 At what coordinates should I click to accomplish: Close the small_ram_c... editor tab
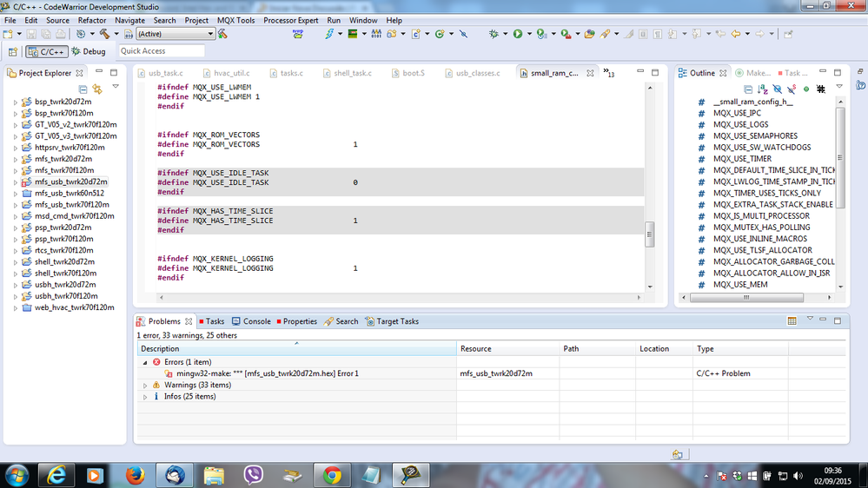[x=590, y=73]
